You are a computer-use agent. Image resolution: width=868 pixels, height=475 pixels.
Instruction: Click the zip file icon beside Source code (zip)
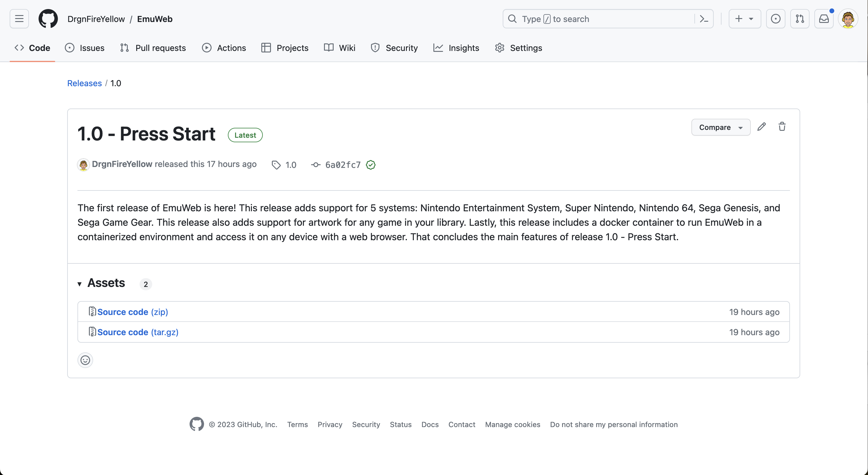click(x=92, y=312)
